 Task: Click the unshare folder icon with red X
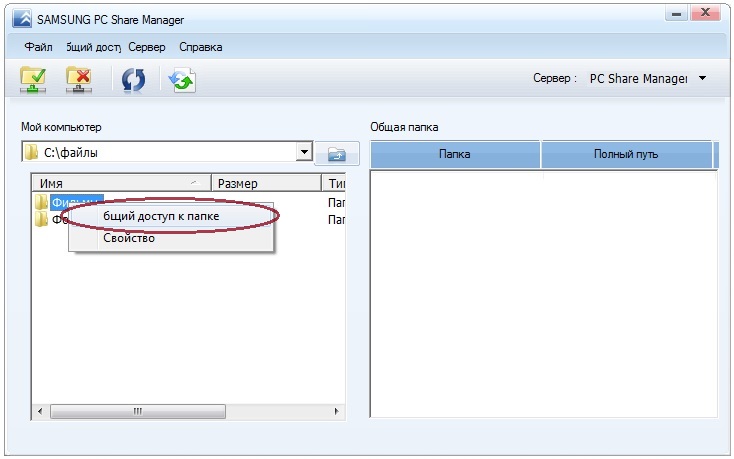(79, 80)
